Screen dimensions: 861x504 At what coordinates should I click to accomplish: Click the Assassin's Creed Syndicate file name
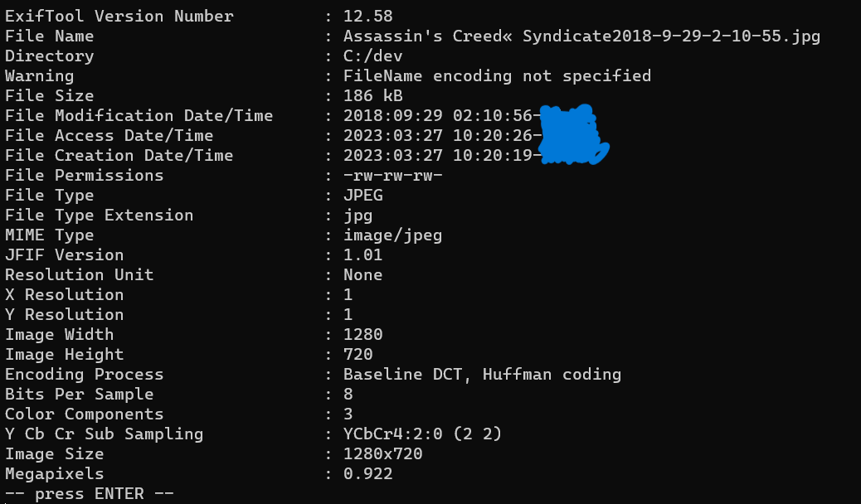581,36
